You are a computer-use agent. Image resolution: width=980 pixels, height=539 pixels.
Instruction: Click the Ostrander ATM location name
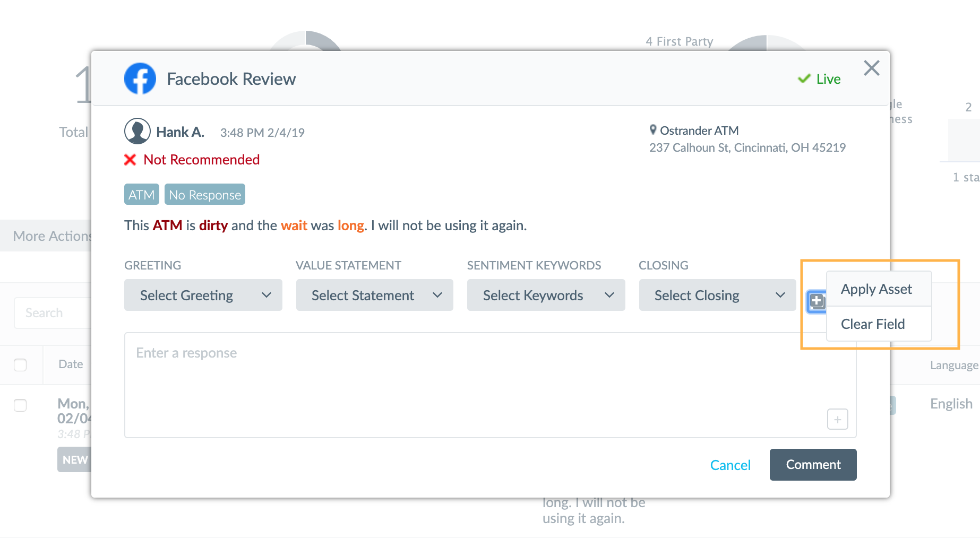[x=699, y=131]
